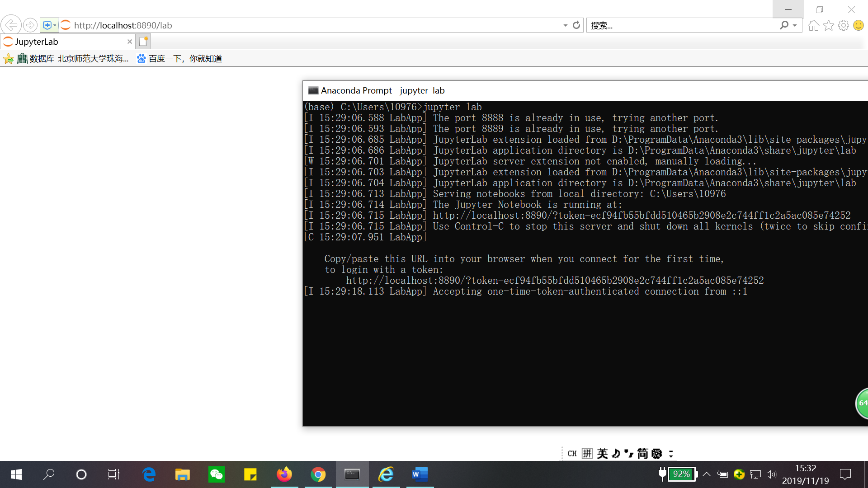Click the green security tray icon
The image size is (868, 488).
coord(739,474)
